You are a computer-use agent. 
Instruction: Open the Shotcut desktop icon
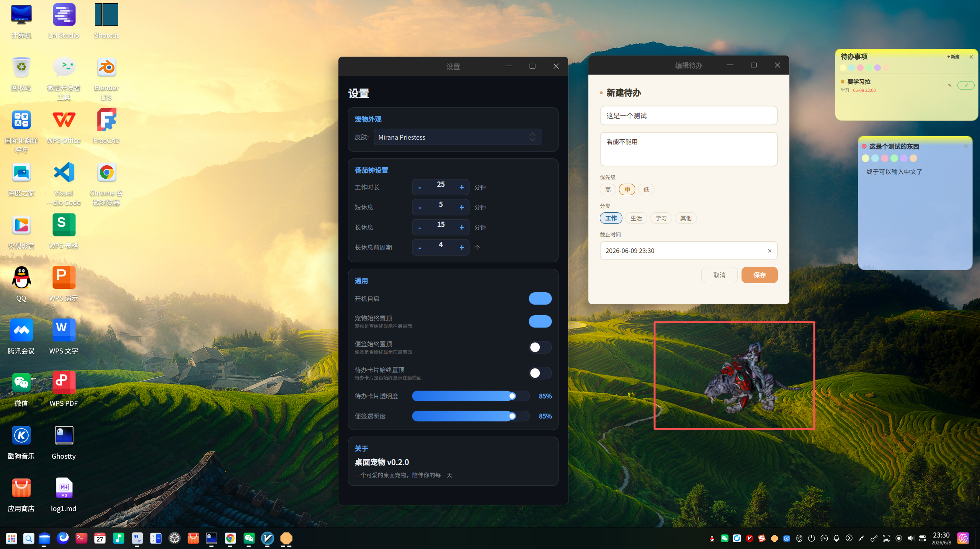pyautogui.click(x=106, y=21)
